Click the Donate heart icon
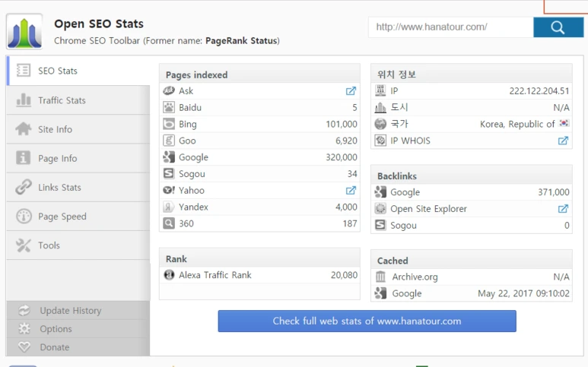The width and height of the screenshot is (588, 367). pyautogui.click(x=24, y=347)
